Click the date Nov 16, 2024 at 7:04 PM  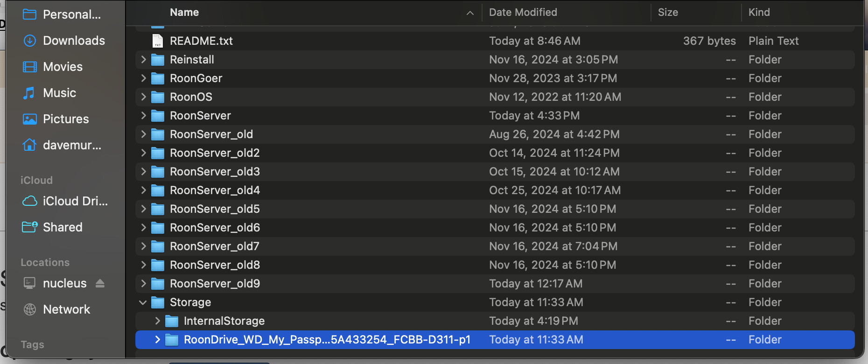pyautogui.click(x=553, y=246)
